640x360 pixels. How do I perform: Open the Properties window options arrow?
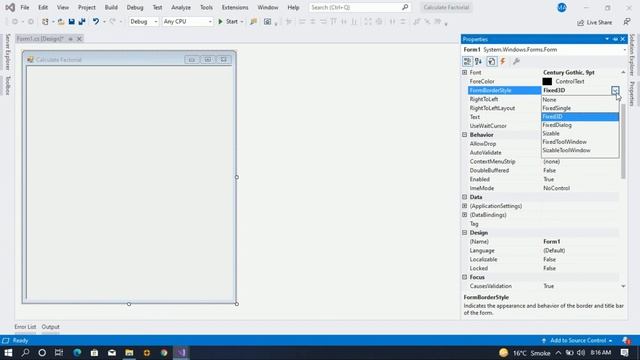[x=607, y=39]
